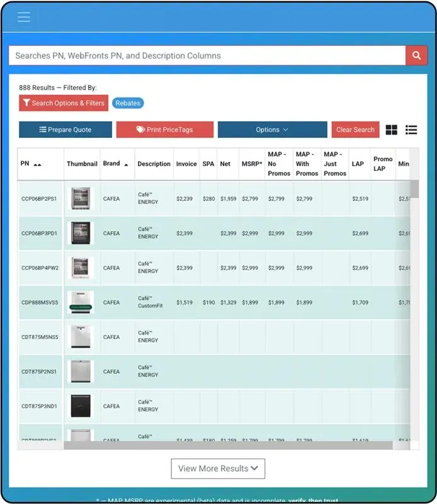Open thumbnail for CDT875P2NS1

click(81, 372)
